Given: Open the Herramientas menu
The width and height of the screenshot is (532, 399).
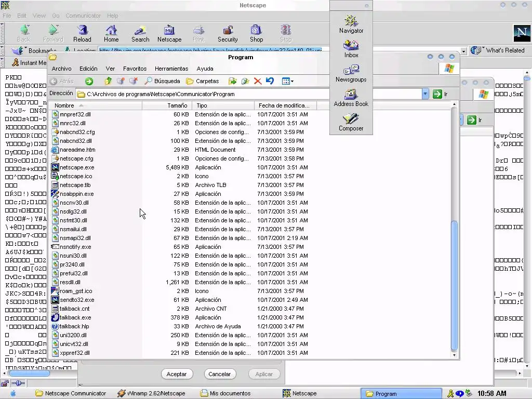Looking at the screenshot, I should pyautogui.click(x=171, y=69).
